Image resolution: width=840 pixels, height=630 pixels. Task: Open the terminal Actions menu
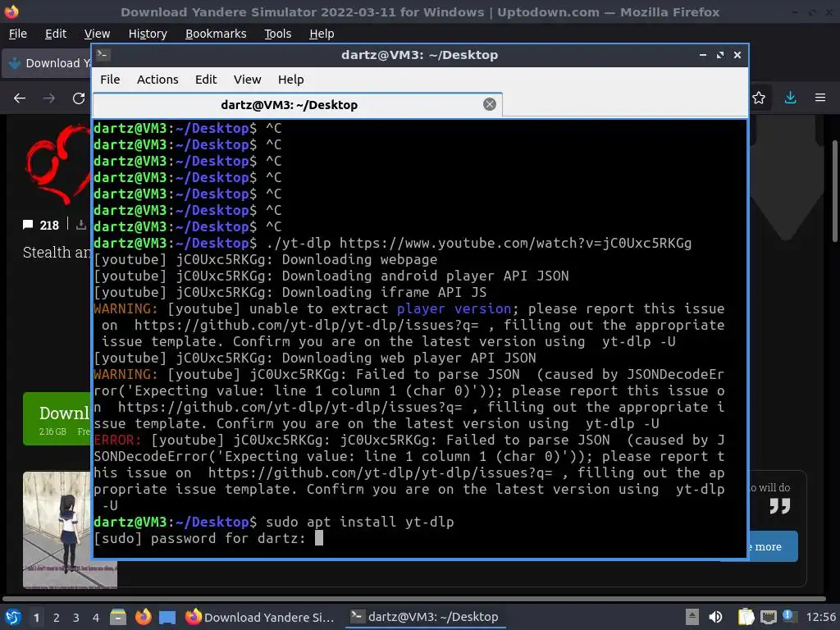pos(157,80)
